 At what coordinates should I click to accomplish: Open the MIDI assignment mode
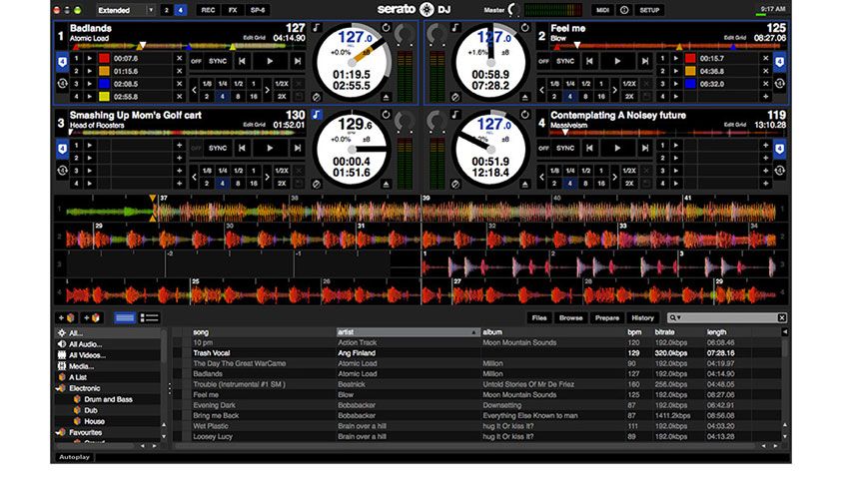(x=602, y=10)
